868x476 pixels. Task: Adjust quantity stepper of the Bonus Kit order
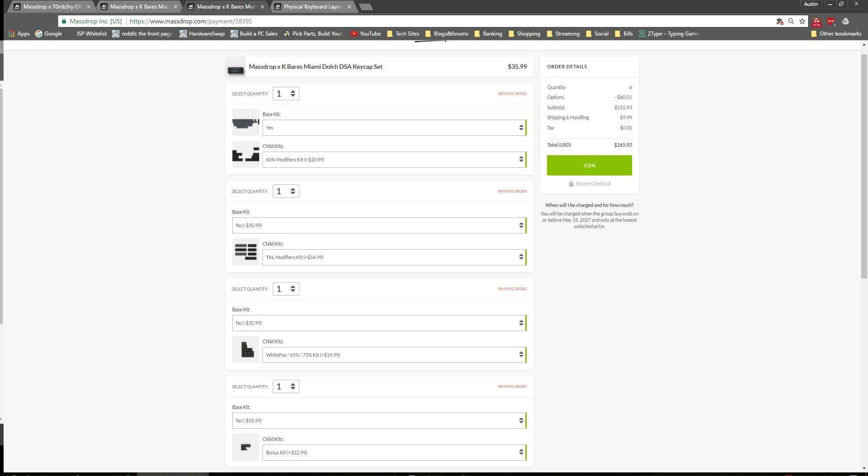293,386
